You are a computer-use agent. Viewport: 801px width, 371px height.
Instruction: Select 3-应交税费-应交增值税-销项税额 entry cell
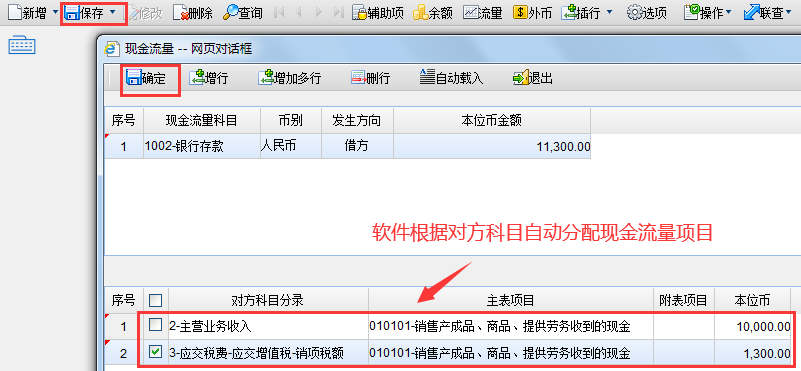(x=268, y=353)
